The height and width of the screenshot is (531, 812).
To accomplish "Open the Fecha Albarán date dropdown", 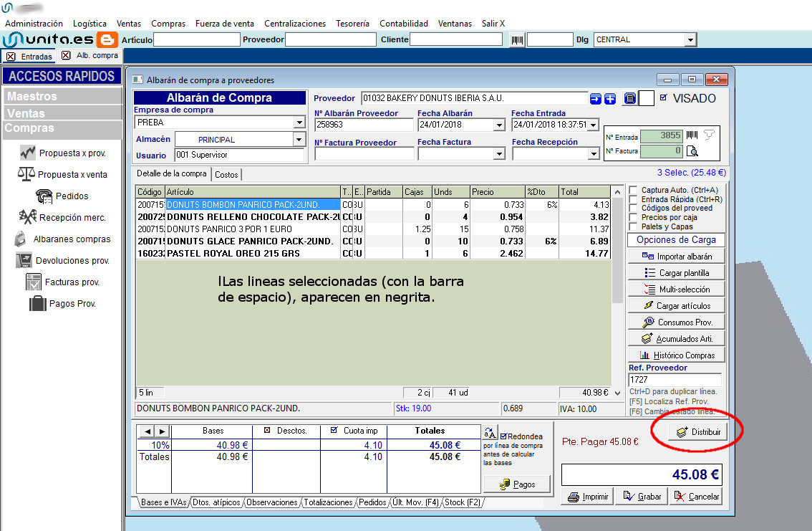I will click(499, 125).
